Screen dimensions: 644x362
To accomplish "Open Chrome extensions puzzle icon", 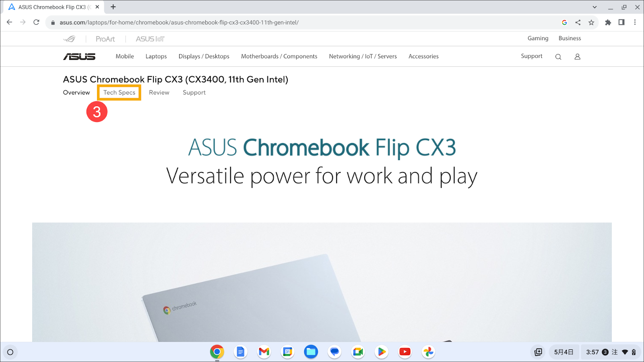I will pyautogui.click(x=608, y=23).
